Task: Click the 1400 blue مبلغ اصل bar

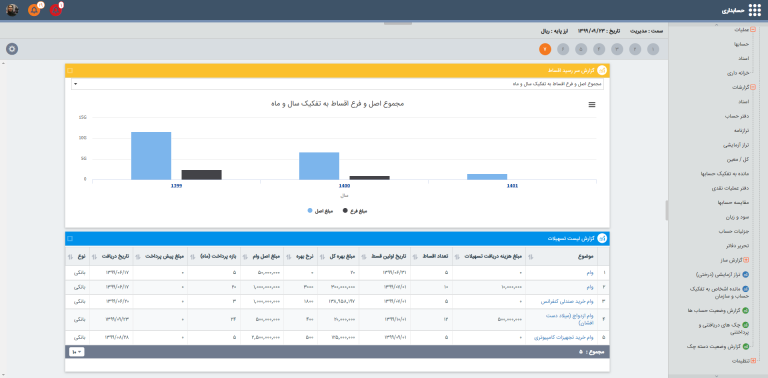Action: pyautogui.click(x=319, y=166)
